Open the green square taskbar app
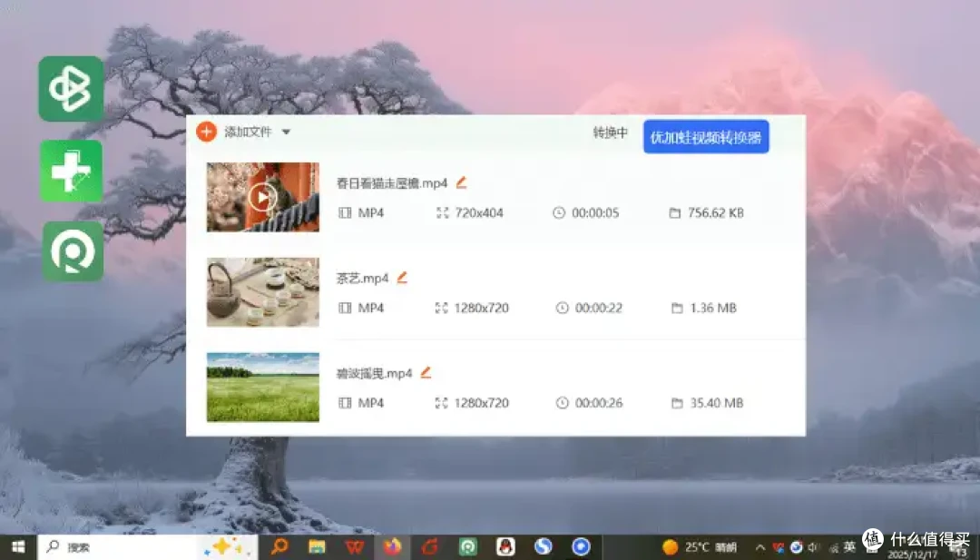 click(x=467, y=547)
